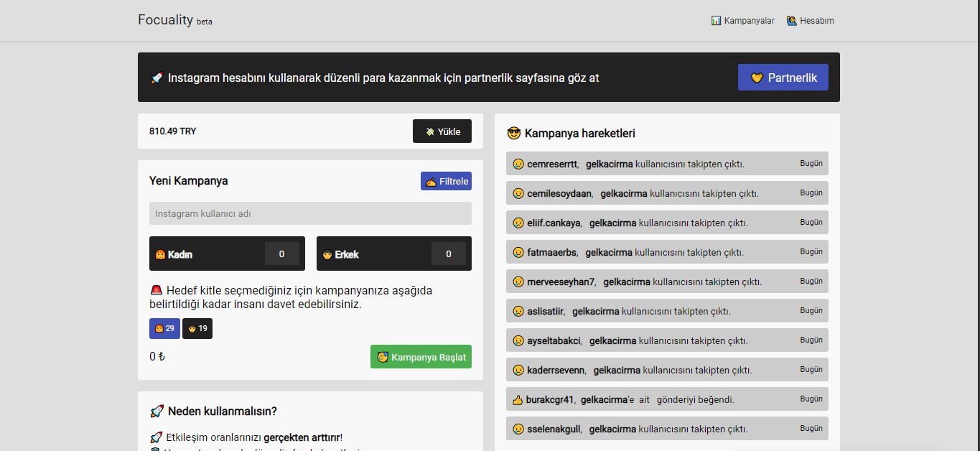This screenshot has width=980, height=451.
Task: Click the sad face icon beside sselenakgull
Action: point(518,429)
